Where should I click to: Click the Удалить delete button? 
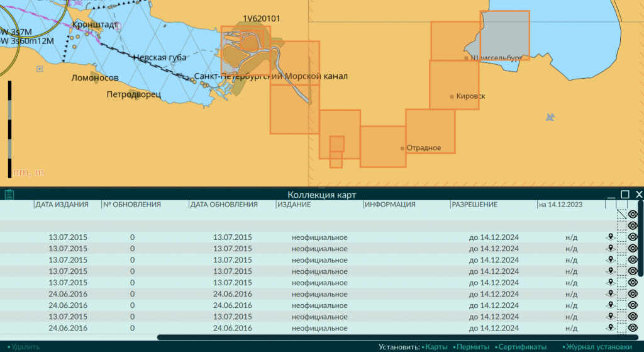[25, 347]
